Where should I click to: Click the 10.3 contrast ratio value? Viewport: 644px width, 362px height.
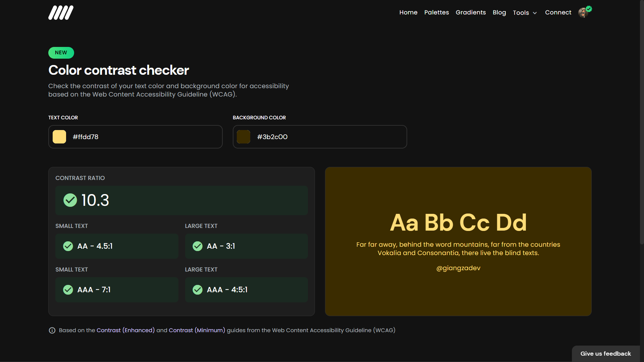pos(95,200)
